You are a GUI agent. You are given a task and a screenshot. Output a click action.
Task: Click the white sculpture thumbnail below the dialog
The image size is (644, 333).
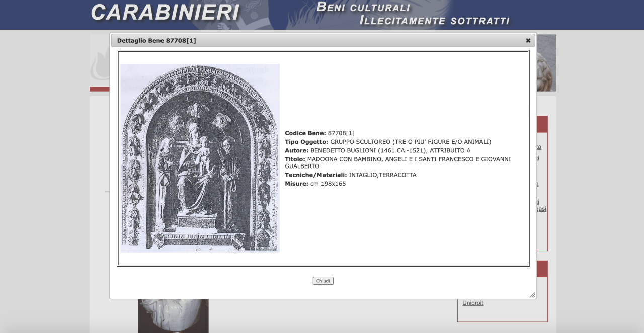(x=173, y=315)
